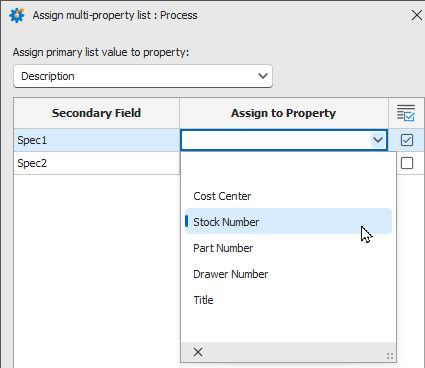The image size is (425, 368).
Task: Select the blank entry in property list
Action: pyautogui.click(x=288, y=170)
